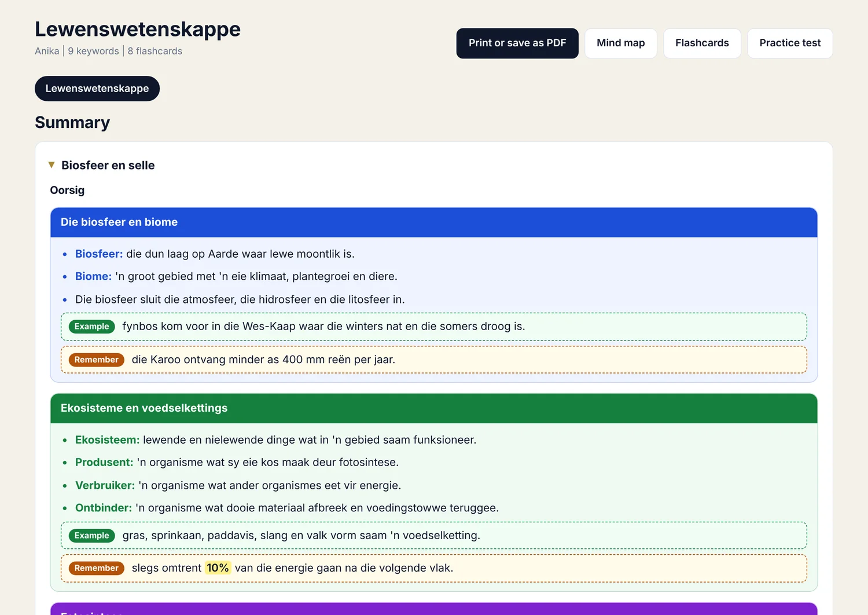Click the Example badge in the voedselketting note
This screenshot has width=868, height=615.
pos(92,536)
